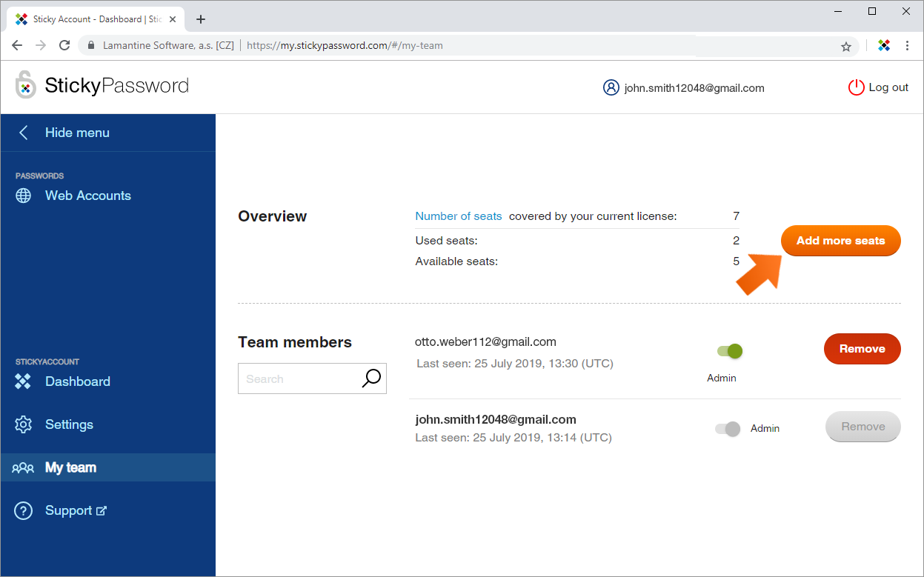Click the Log out link
Image resolution: width=924 pixels, height=577 pixels.
point(888,87)
